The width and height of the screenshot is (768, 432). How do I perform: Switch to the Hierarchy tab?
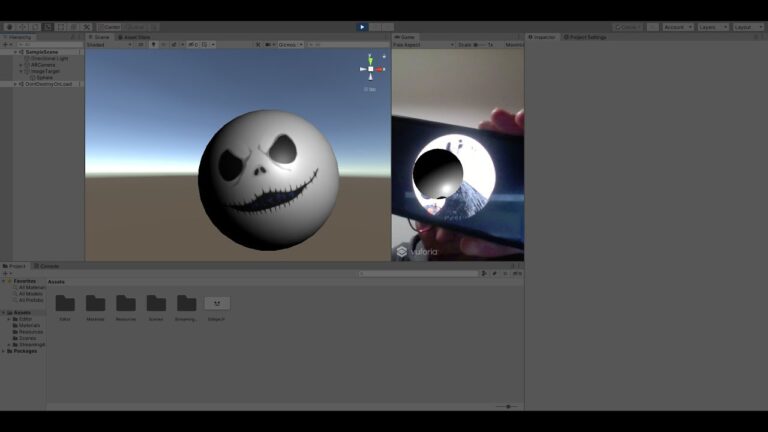[x=18, y=37]
